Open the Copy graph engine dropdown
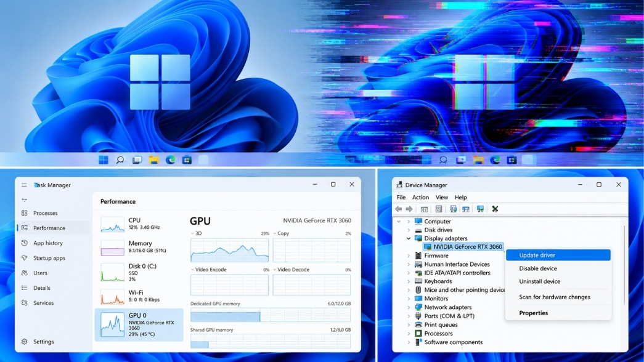This screenshot has width=644, height=362. pyautogui.click(x=275, y=233)
